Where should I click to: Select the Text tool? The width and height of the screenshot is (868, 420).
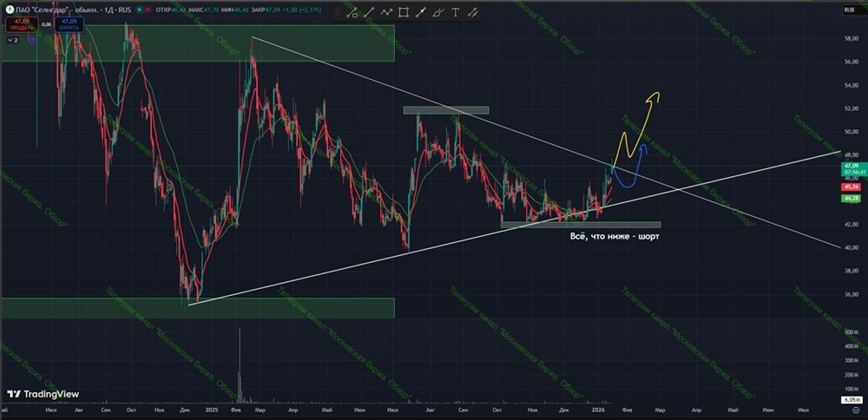pyautogui.click(x=456, y=12)
